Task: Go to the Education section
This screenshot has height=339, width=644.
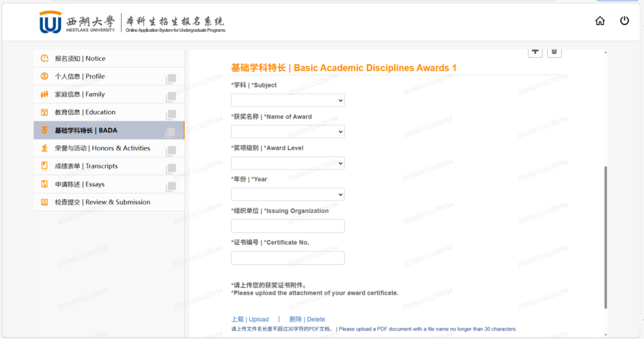Action: click(109, 112)
